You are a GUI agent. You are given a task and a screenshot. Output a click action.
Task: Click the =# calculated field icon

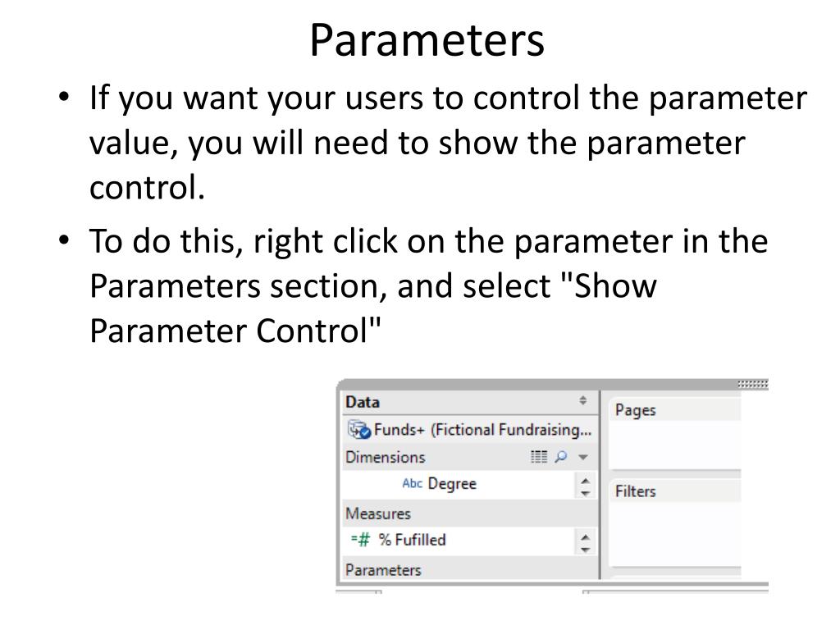pos(361,540)
